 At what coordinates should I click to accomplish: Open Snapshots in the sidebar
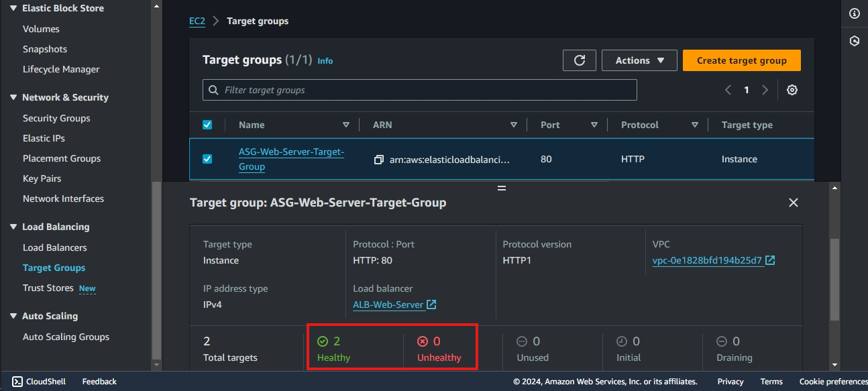click(x=45, y=49)
